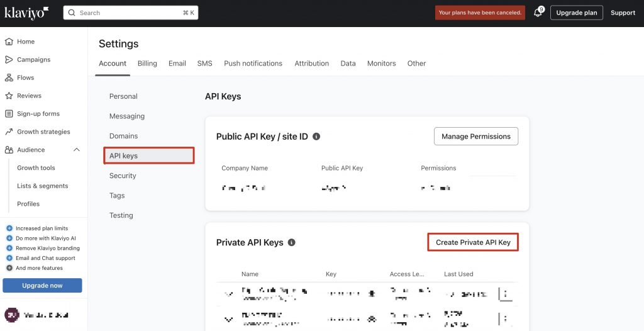Screen dimensions: 644x331
Task: Click into the Search field
Action: pos(131,13)
